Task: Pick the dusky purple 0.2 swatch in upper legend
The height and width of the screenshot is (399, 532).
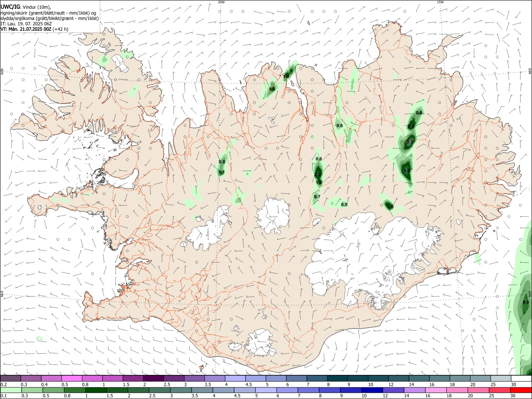Action: (10, 379)
